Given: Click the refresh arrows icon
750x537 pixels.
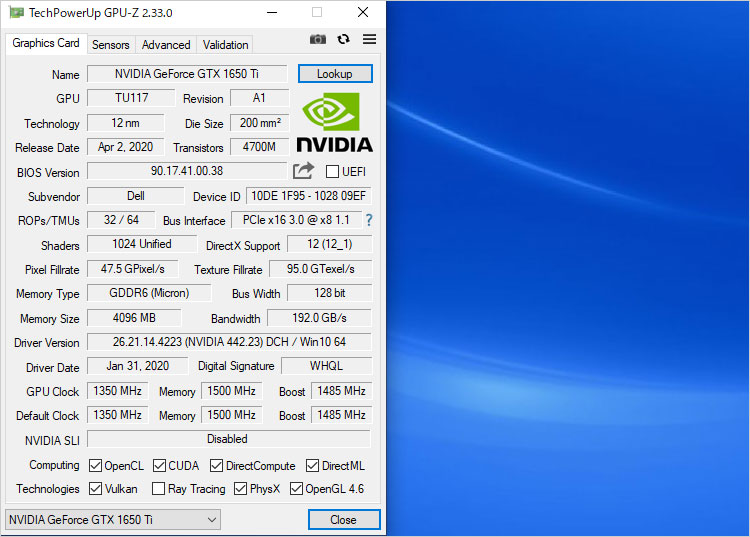Looking at the screenshot, I should click(x=343, y=39).
